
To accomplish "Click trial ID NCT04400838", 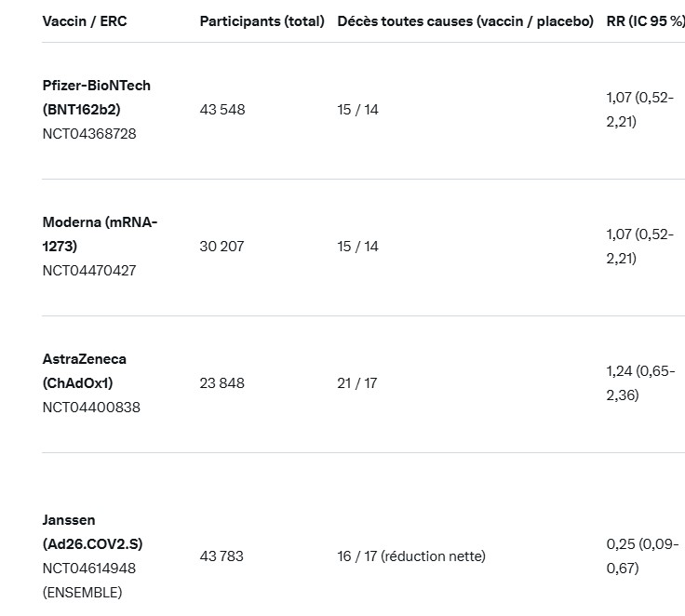I will point(91,407).
